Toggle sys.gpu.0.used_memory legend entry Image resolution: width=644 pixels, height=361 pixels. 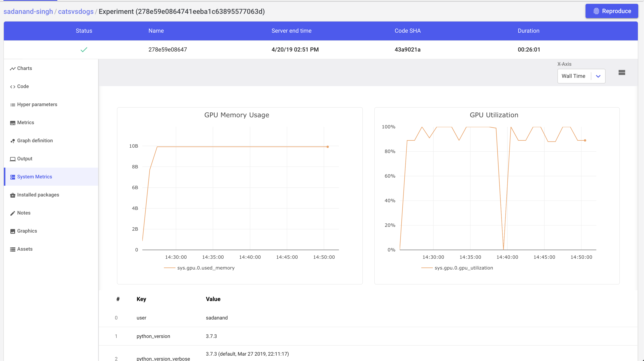point(199,268)
